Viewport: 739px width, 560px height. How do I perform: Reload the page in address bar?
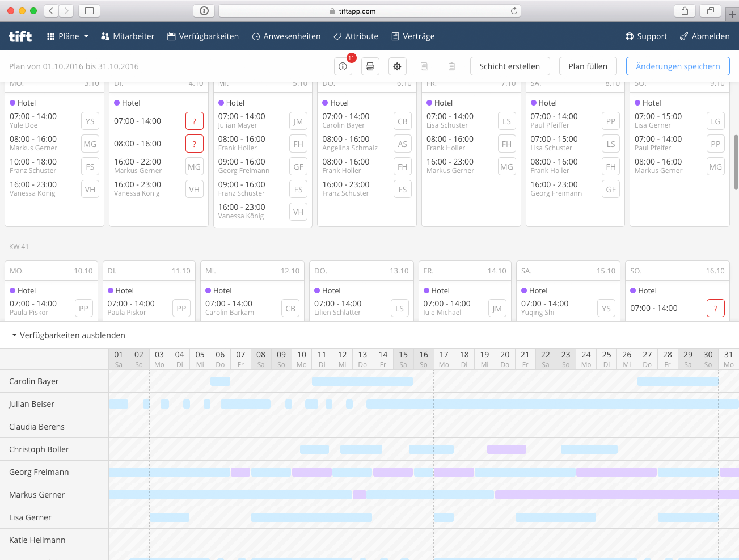(514, 11)
